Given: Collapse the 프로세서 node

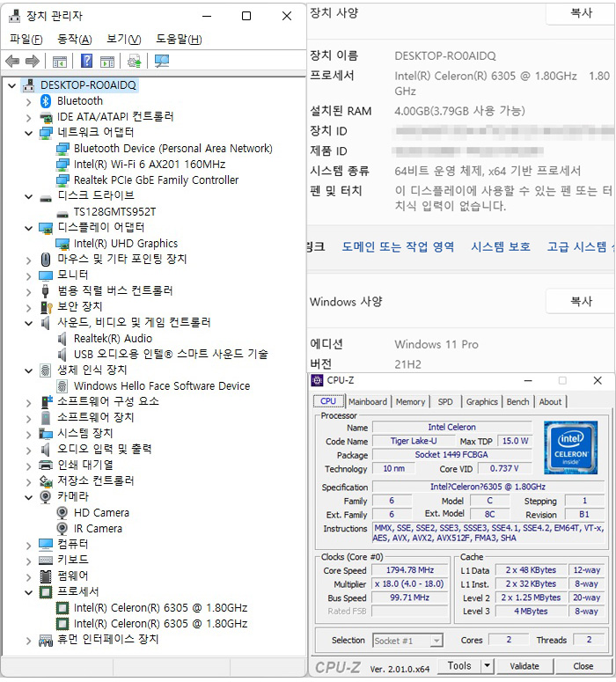Looking at the screenshot, I should click(29, 592).
